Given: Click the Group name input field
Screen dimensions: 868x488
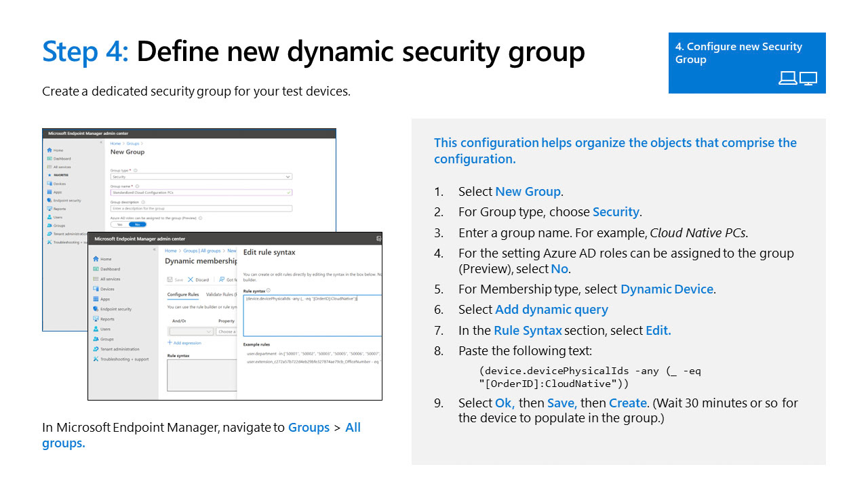Looking at the screenshot, I should click(x=201, y=192).
